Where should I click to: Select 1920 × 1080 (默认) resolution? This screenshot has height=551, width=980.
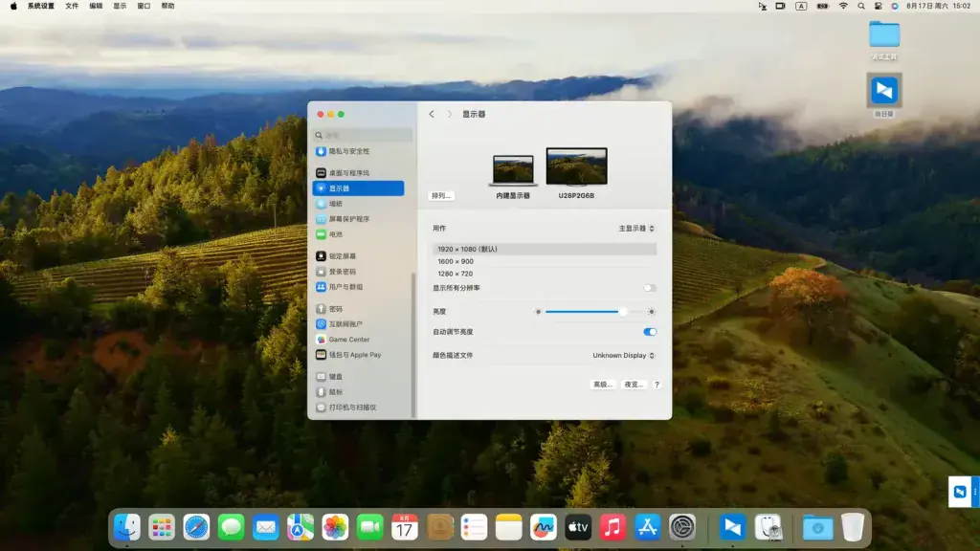(545, 250)
